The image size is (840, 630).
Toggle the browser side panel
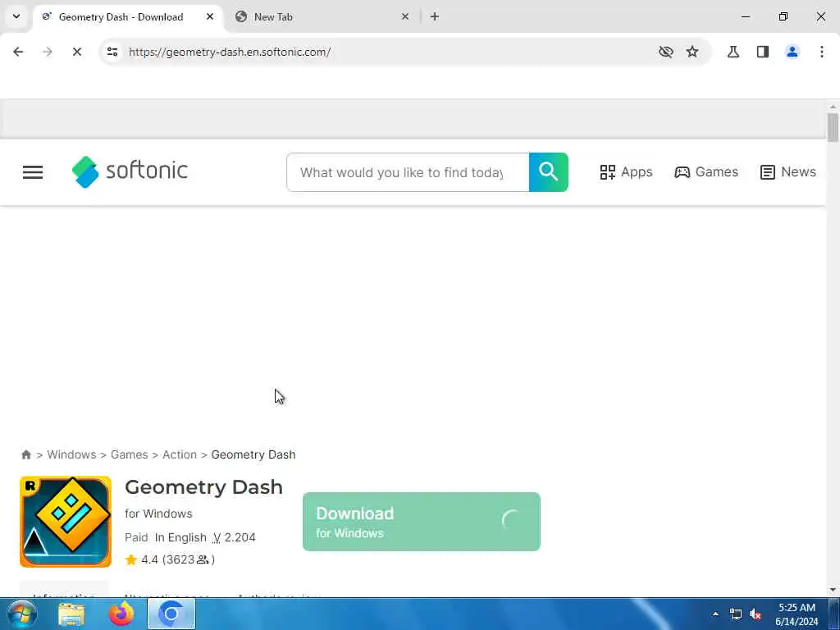click(762, 52)
